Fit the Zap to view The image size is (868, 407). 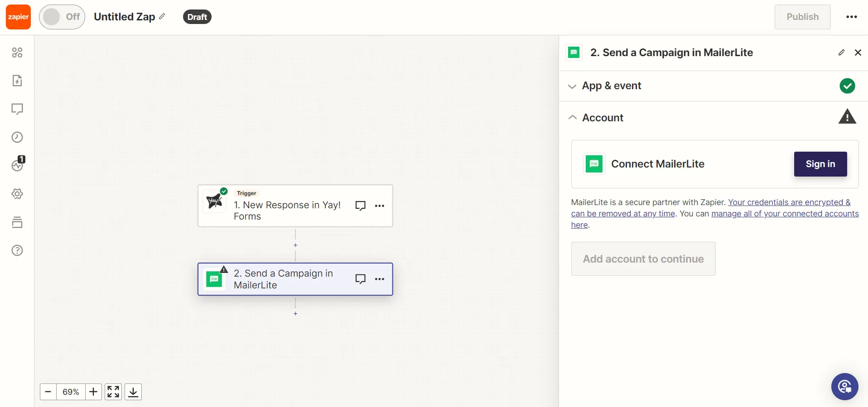coord(113,392)
